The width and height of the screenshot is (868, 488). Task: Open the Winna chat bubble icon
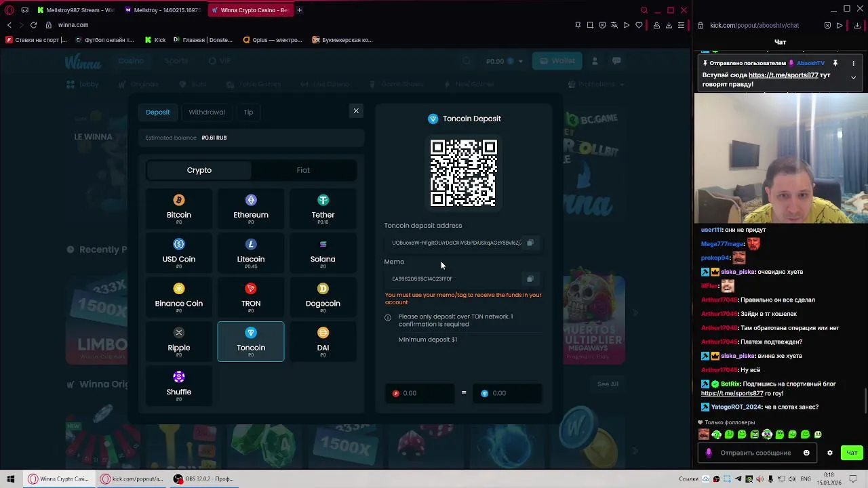(616, 61)
